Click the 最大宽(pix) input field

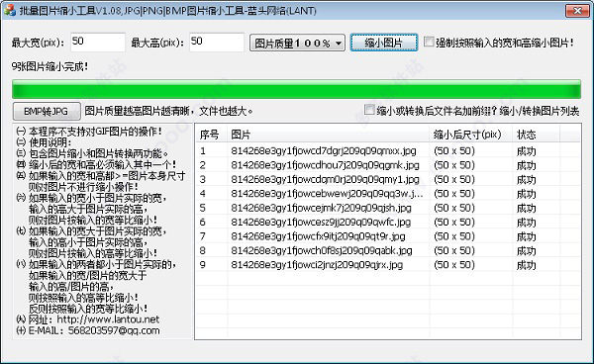(x=98, y=42)
